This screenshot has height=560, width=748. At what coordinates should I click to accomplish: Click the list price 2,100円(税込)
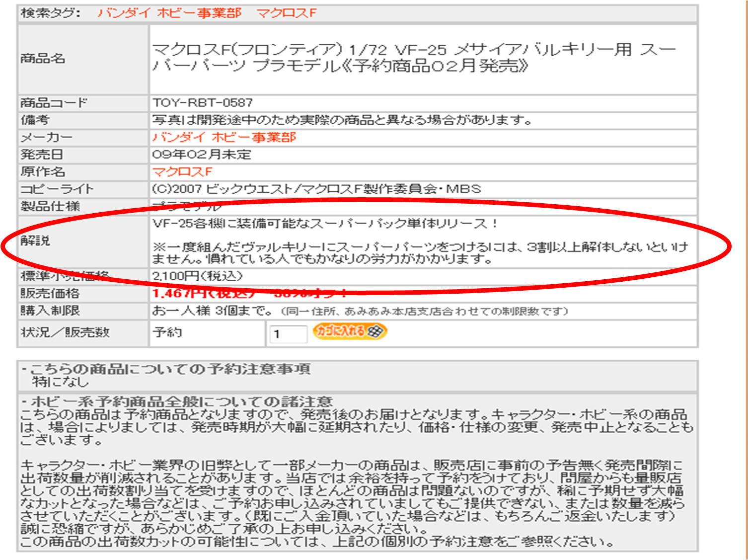[x=197, y=276]
